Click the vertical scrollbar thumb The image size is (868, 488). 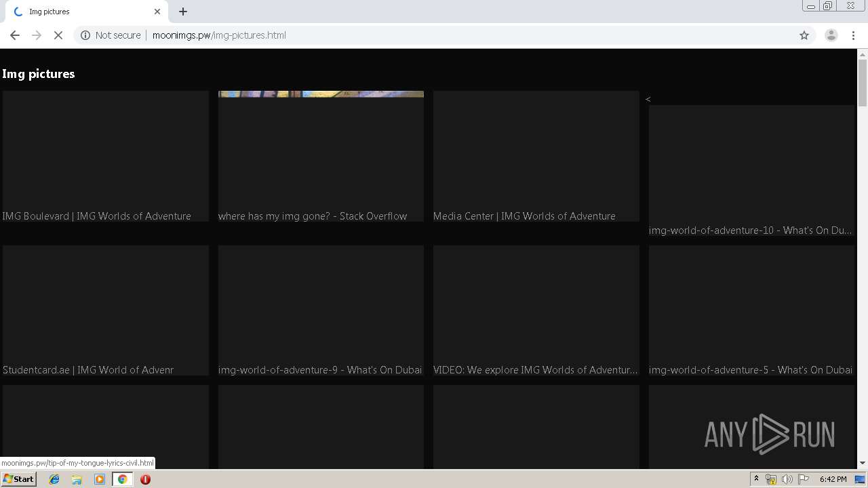[863, 83]
